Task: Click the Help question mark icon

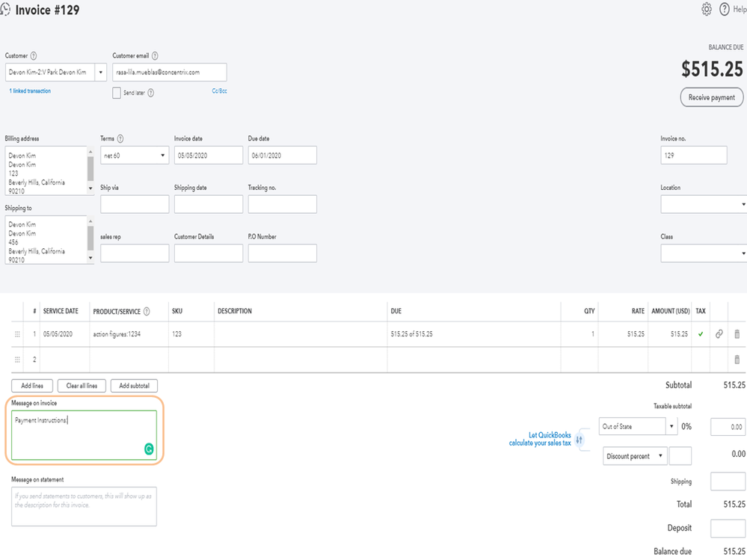Action: point(725,10)
